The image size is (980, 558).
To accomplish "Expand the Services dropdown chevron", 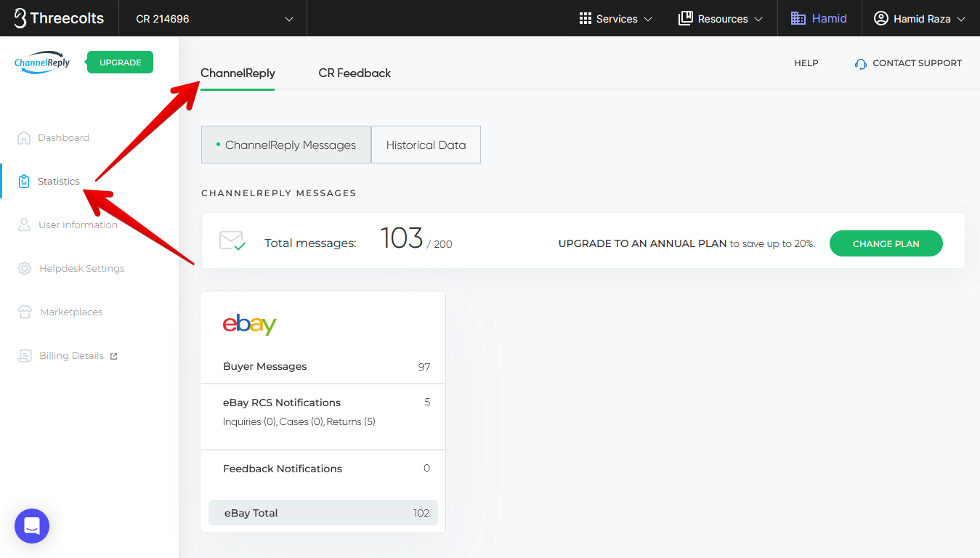I will 648,19.
